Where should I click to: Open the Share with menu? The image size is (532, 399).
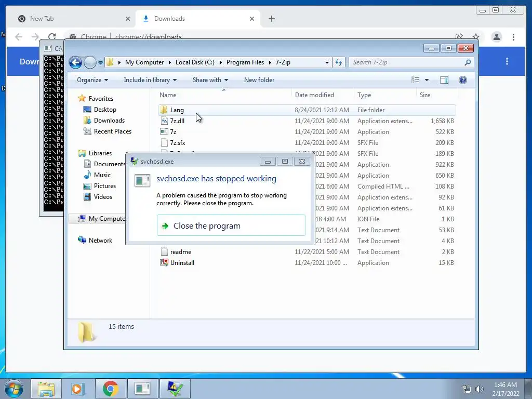coord(210,80)
